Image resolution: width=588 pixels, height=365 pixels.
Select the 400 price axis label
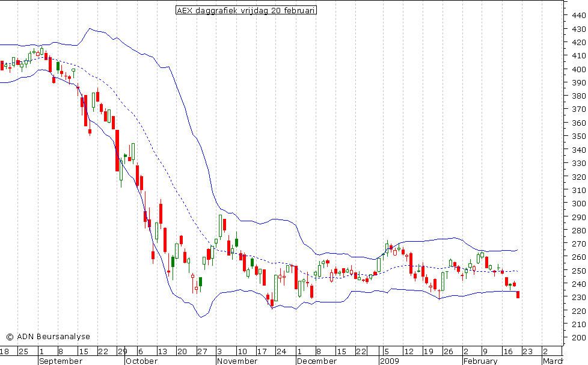pyautogui.click(x=579, y=69)
